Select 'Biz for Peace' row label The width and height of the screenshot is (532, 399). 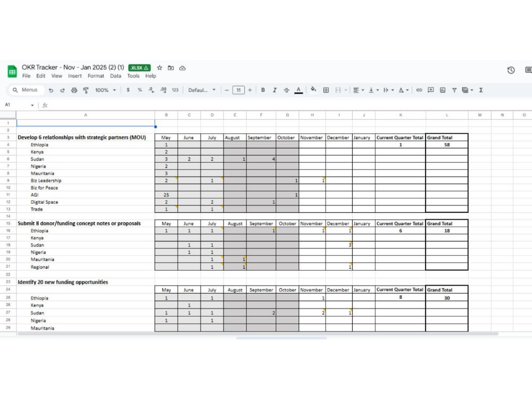pos(44,188)
